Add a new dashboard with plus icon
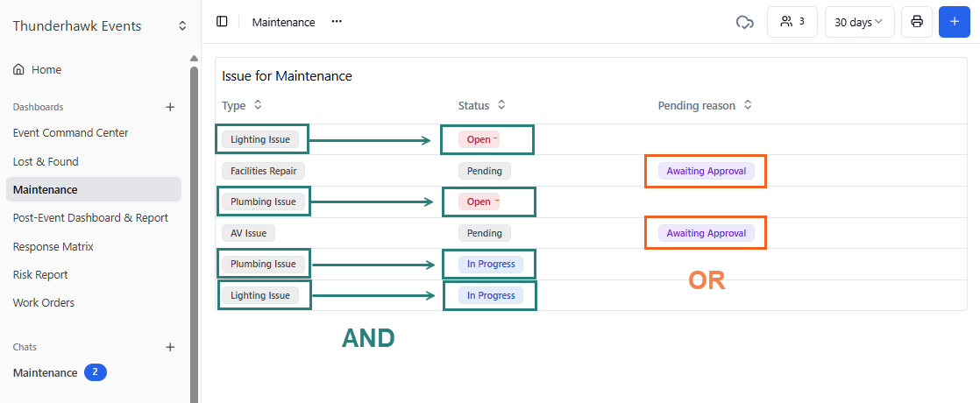 (170, 107)
